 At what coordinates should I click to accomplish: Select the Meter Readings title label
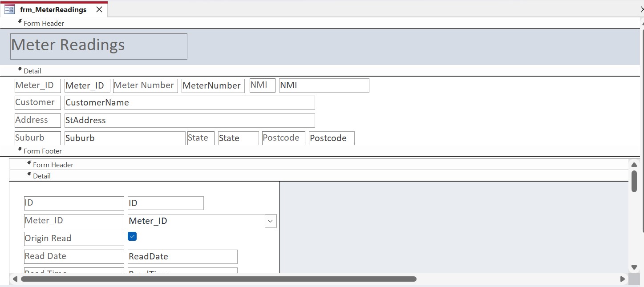pos(98,46)
